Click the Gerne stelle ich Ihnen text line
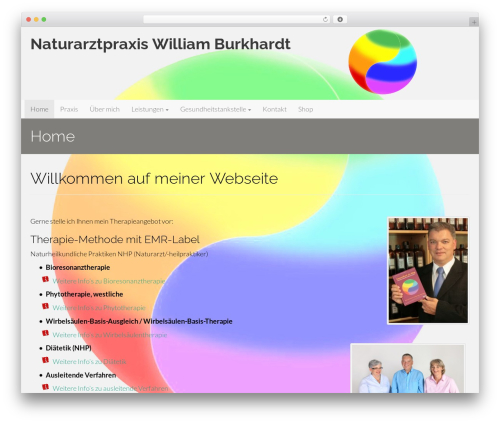The height and width of the screenshot is (423, 500). [102, 221]
